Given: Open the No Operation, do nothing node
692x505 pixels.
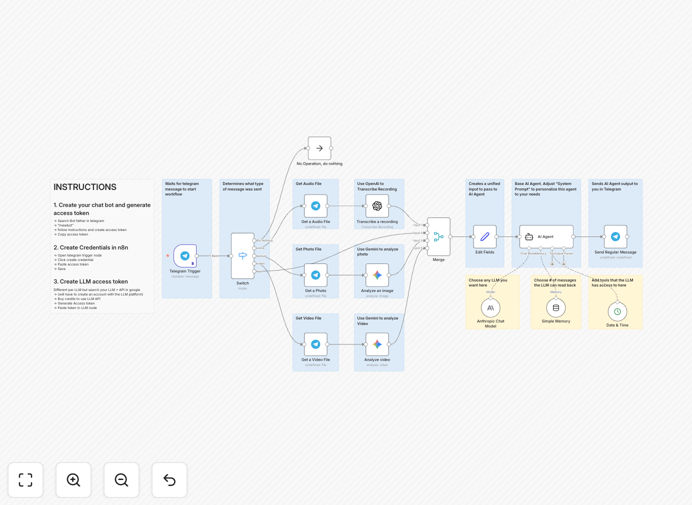Looking at the screenshot, I should (320, 148).
